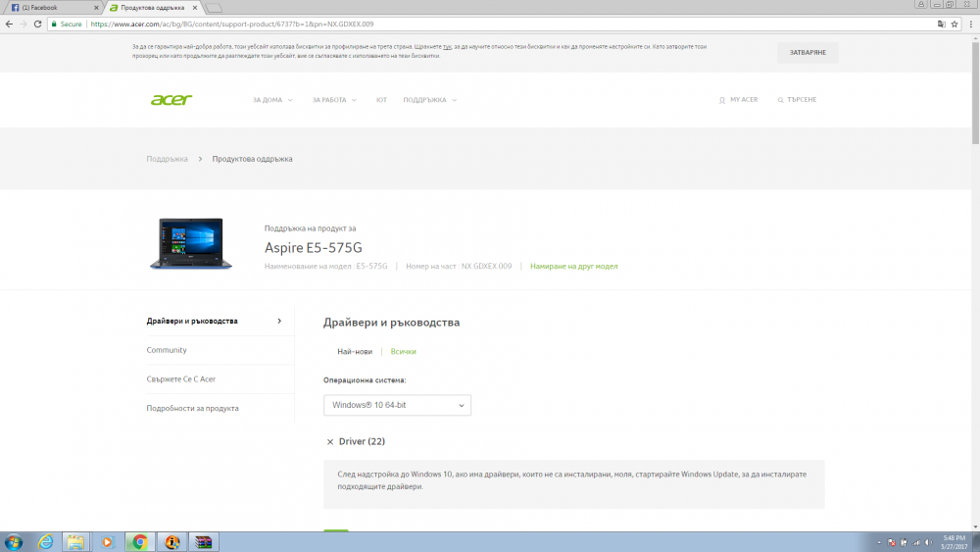This screenshot has height=552, width=980.
Task: Open File Explorer from the taskbar
Action: (75, 542)
